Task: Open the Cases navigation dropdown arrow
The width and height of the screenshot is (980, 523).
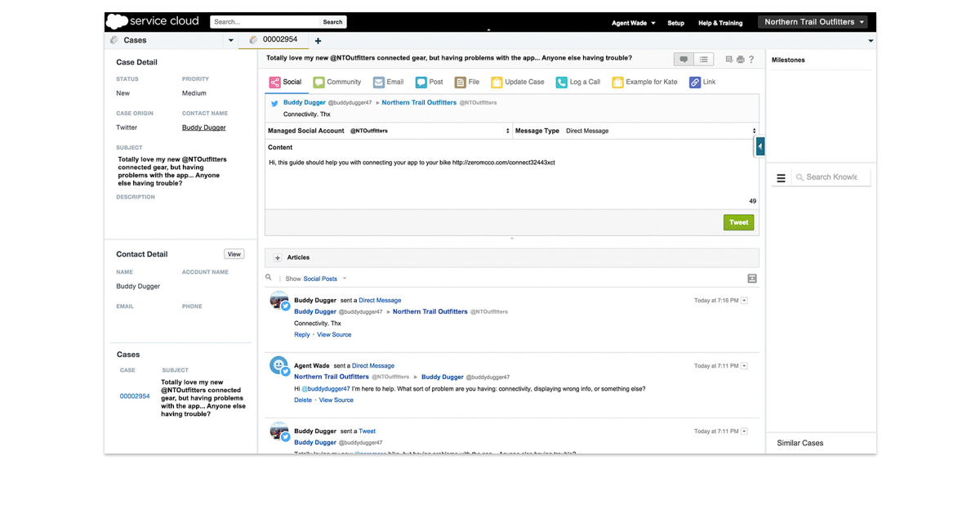Action: (231, 40)
